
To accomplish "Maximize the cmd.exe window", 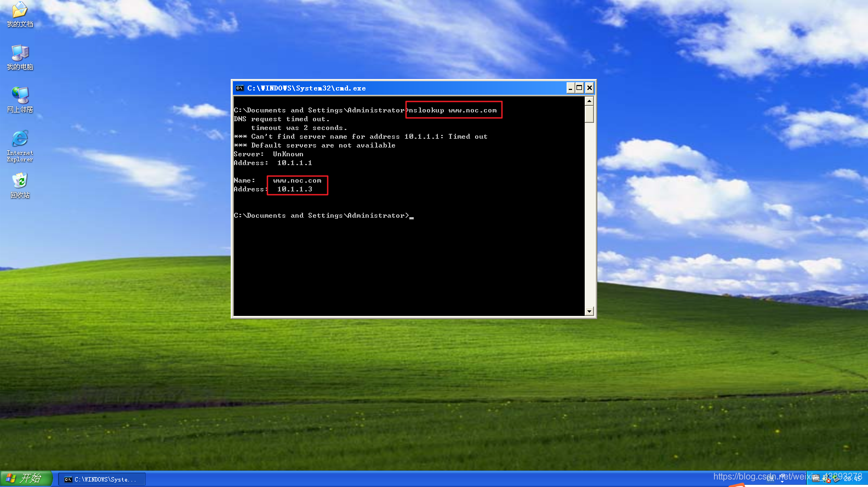I will (x=579, y=88).
